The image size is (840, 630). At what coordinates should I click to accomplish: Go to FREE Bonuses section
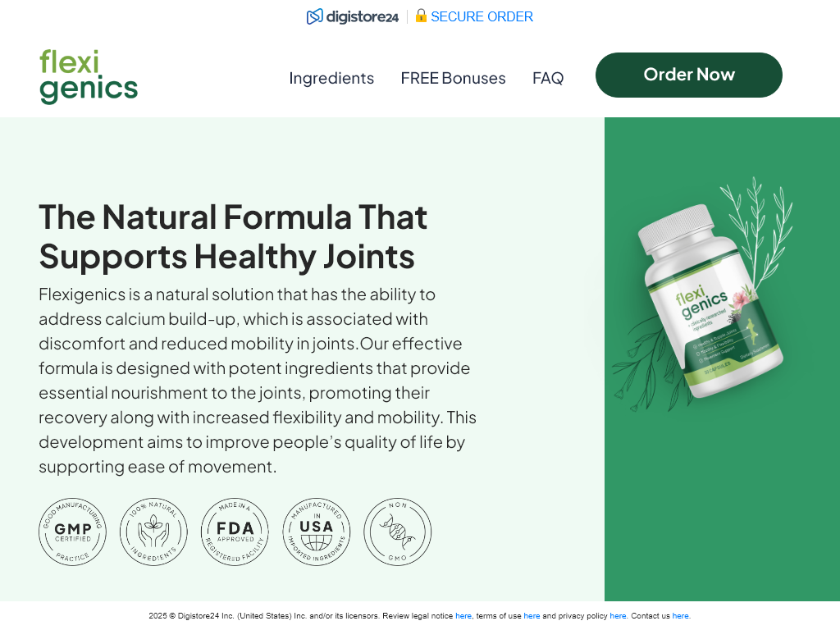coord(453,78)
